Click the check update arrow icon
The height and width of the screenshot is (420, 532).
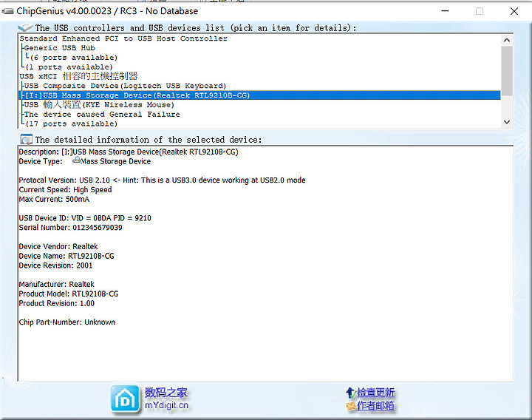pos(350,393)
